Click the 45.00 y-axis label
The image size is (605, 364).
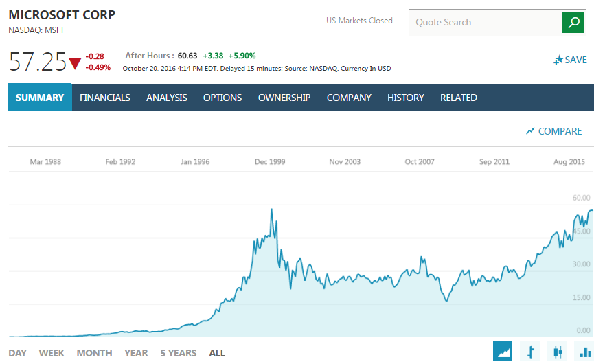point(581,231)
